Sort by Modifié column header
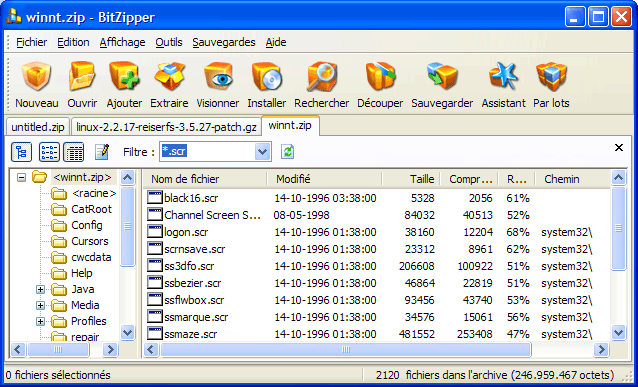The image size is (638, 387). click(325, 179)
